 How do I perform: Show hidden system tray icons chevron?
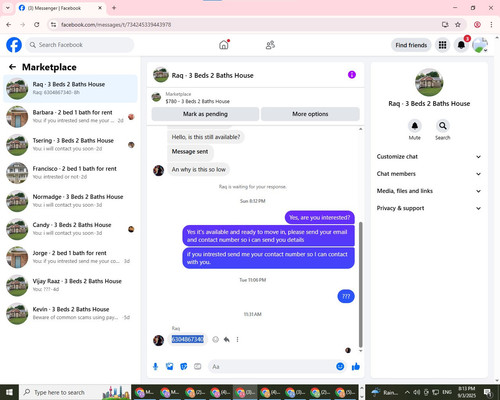(407, 392)
